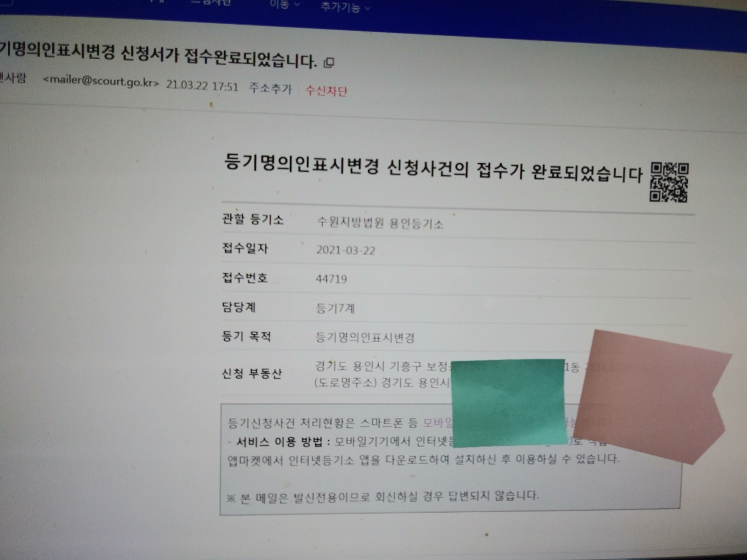Click the 접수번호 value 44719
747x560 pixels.
(331, 279)
